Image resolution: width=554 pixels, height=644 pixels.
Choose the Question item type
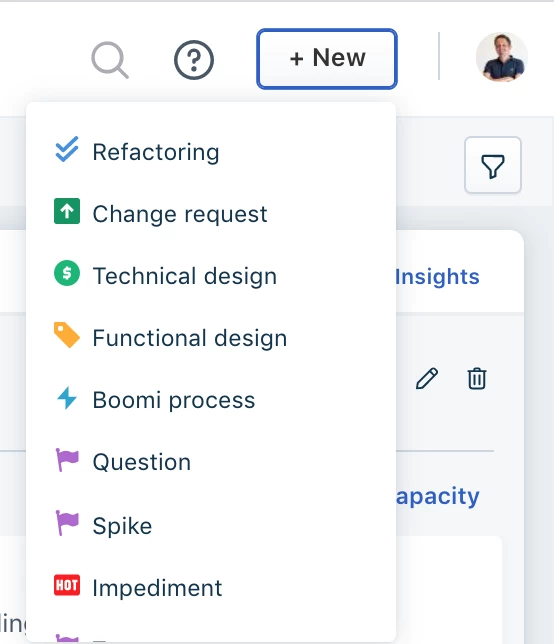[x=211, y=462]
